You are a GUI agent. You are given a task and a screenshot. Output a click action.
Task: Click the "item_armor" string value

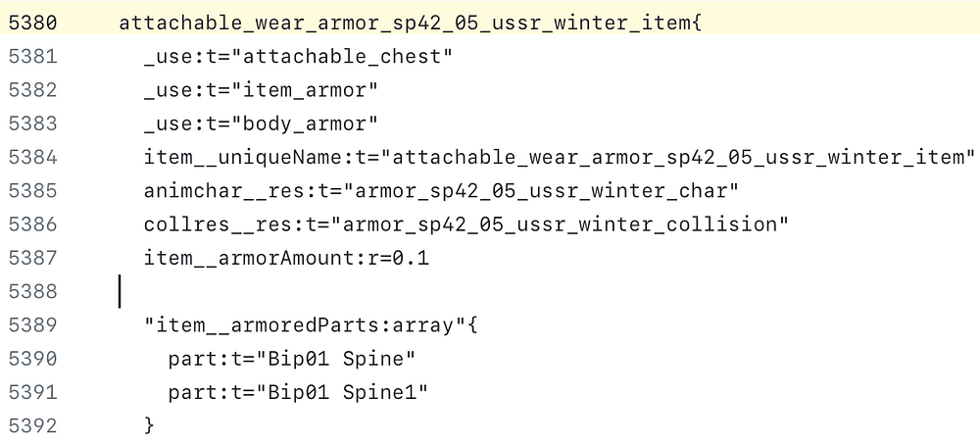pos(304,90)
